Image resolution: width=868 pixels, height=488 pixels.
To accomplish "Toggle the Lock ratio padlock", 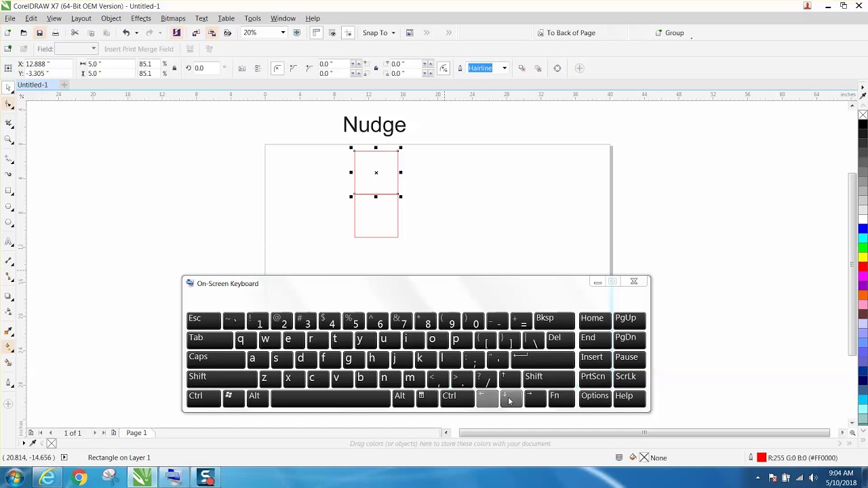I will coord(174,68).
